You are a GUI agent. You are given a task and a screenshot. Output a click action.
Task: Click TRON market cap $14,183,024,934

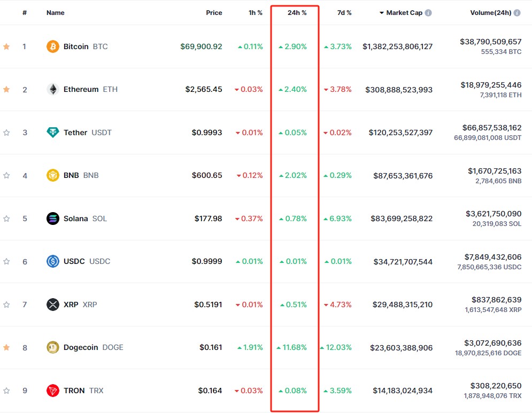coord(403,391)
